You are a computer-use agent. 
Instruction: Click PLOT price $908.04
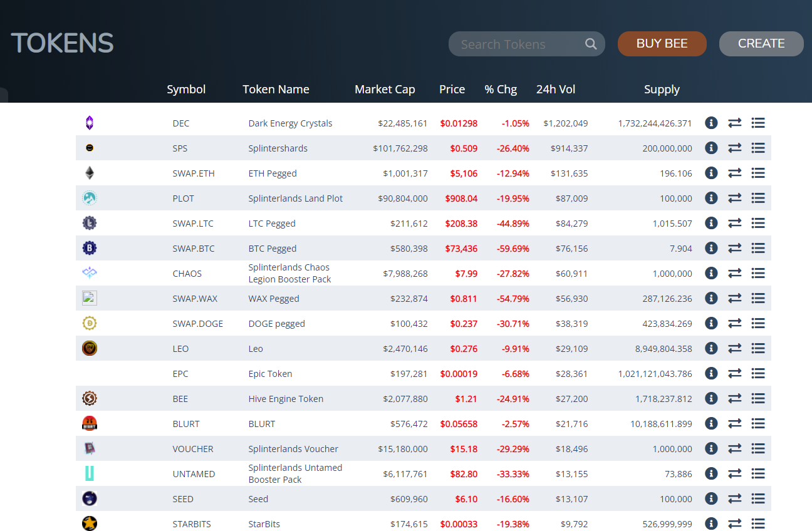click(461, 198)
